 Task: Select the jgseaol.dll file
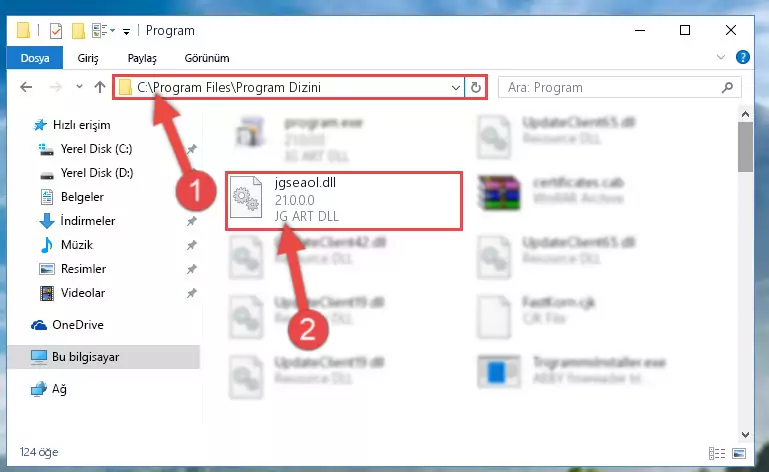[x=343, y=200]
